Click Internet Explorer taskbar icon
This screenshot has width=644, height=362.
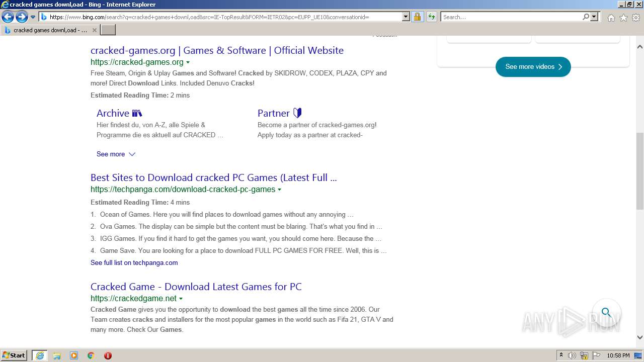[x=40, y=355]
